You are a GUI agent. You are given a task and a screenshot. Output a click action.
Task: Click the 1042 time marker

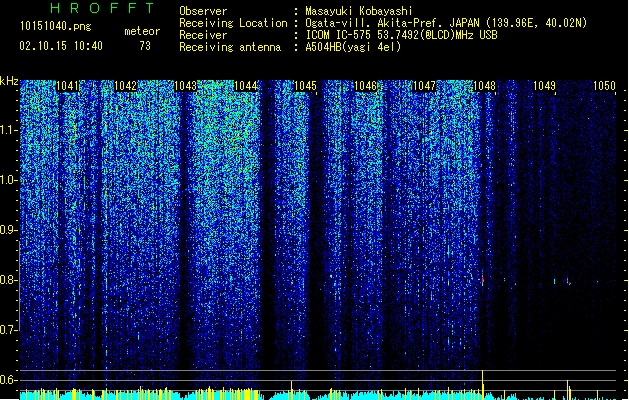[x=126, y=86]
